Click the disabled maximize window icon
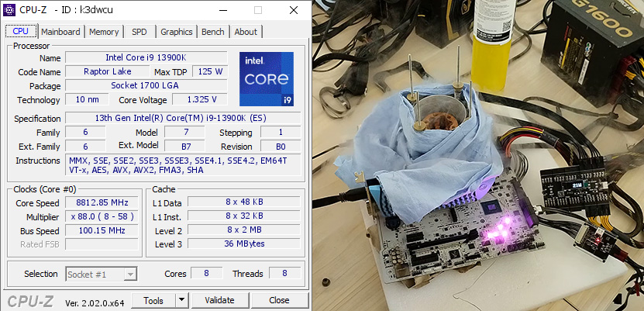 click(x=258, y=10)
